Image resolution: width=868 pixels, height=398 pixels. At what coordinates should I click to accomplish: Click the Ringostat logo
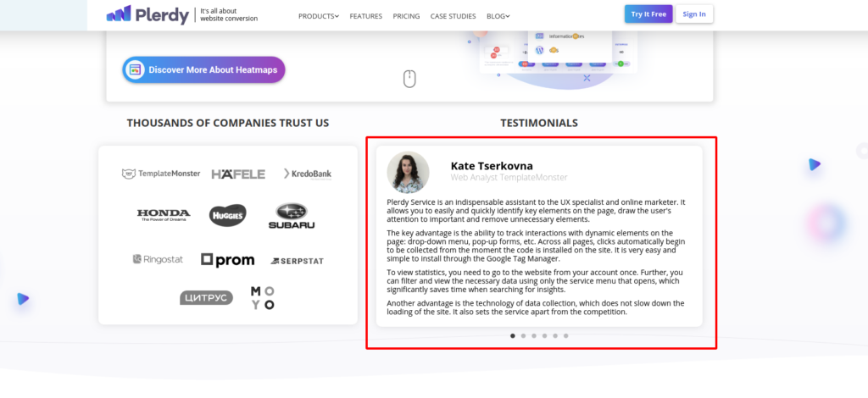(158, 259)
